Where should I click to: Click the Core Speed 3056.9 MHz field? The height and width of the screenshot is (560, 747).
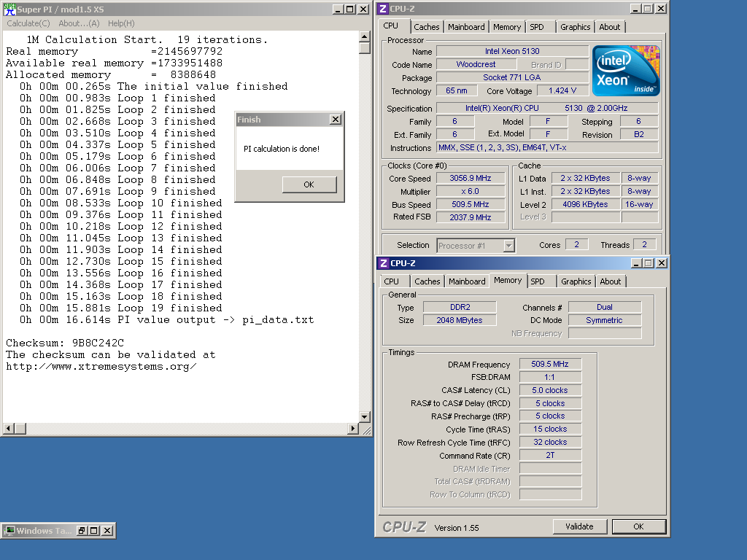point(471,178)
